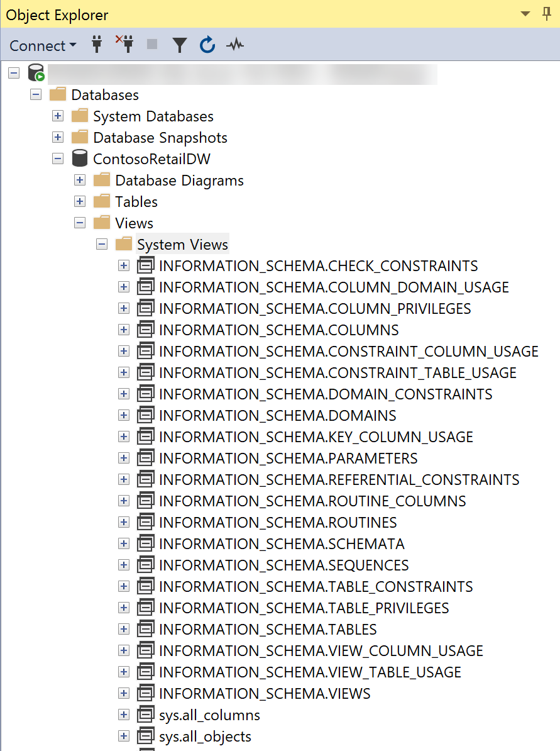
Task: Click the Databases folder icon
Action: point(57,94)
